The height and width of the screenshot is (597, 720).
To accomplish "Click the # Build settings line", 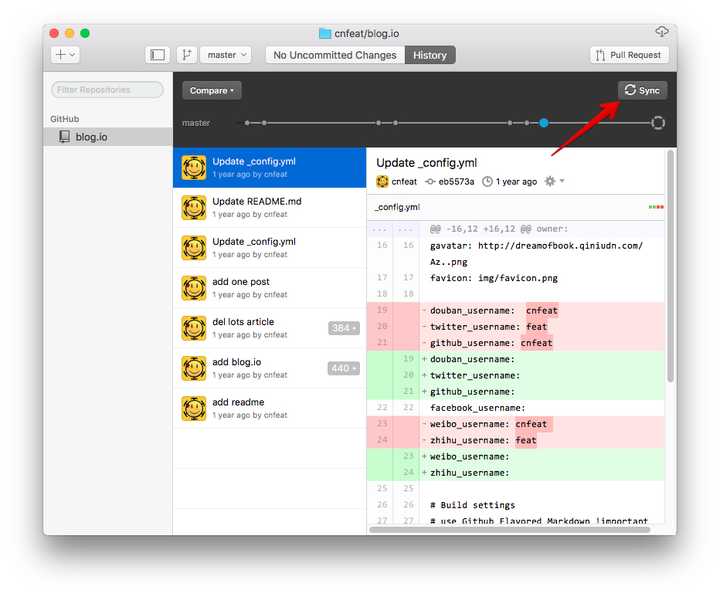I will point(516,505).
